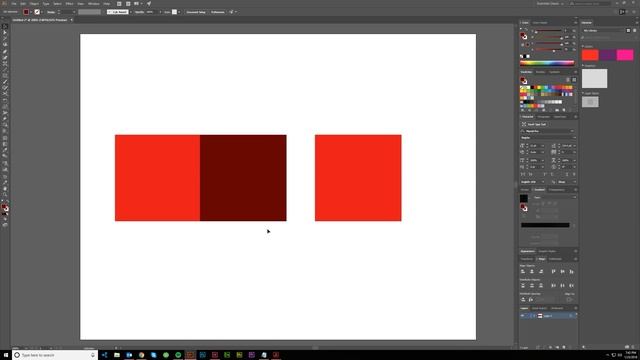Click Vertical Align Top icon
The image size is (640, 360).
click(553, 271)
